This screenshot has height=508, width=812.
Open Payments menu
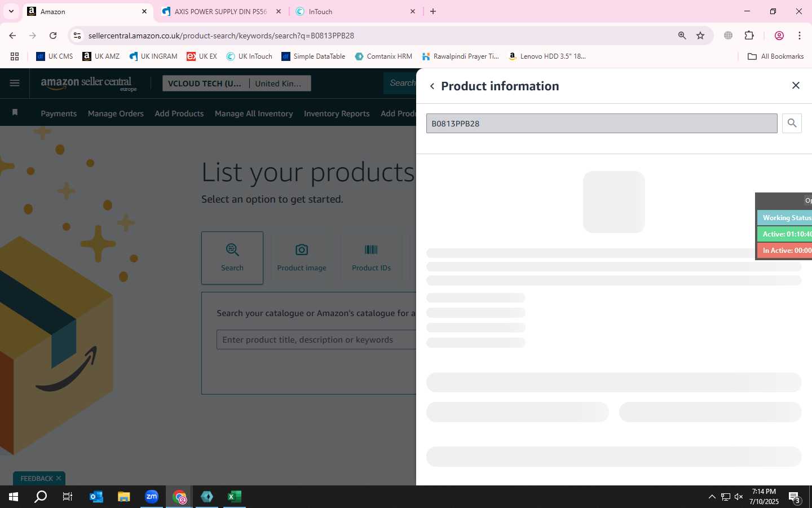(x=59, y=113)
